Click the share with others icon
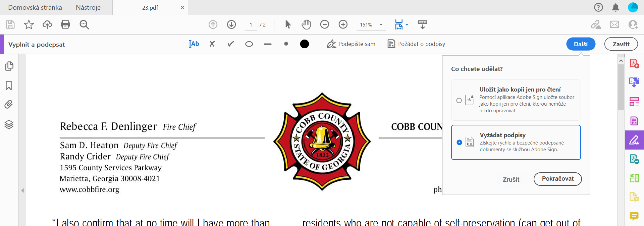 click(x=633, y=24)
